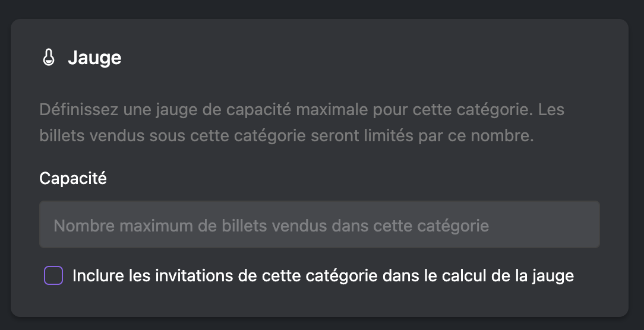
Task: Click the purple-outlined square checkbox
Action: pyautogui.click(x=53, y=275)
